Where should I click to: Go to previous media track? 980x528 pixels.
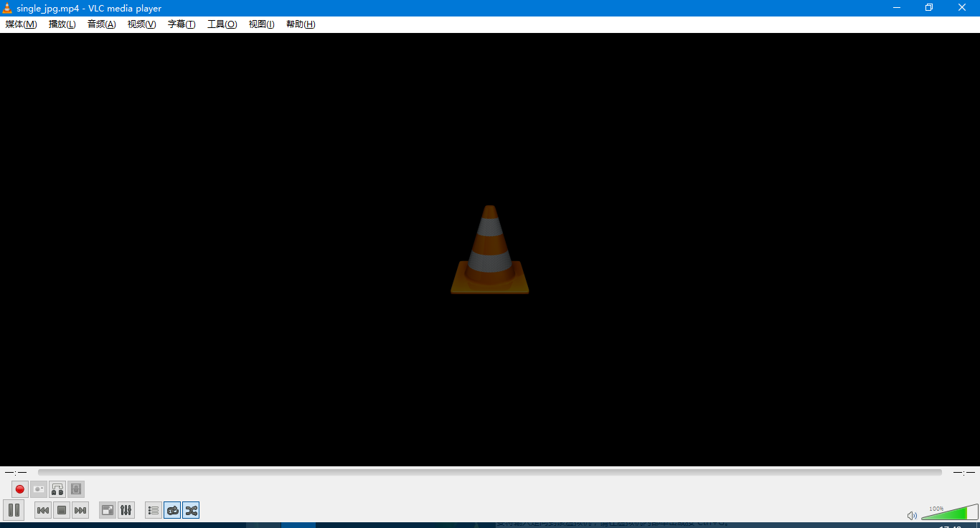coord(43,510)
